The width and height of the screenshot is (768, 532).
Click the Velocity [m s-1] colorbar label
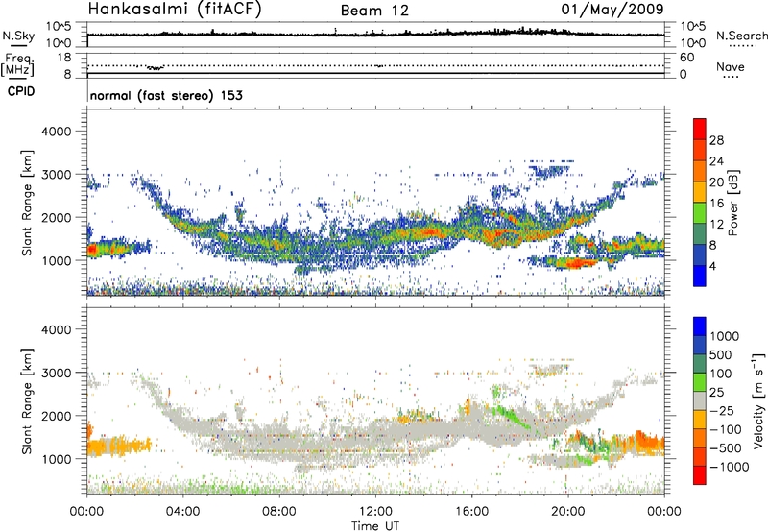coord(759,400)
